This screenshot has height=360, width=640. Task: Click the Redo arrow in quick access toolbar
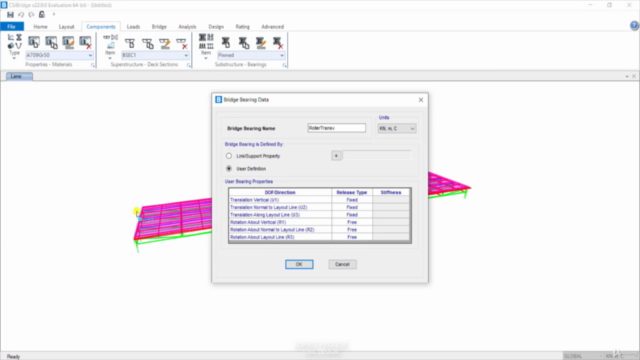31,15
